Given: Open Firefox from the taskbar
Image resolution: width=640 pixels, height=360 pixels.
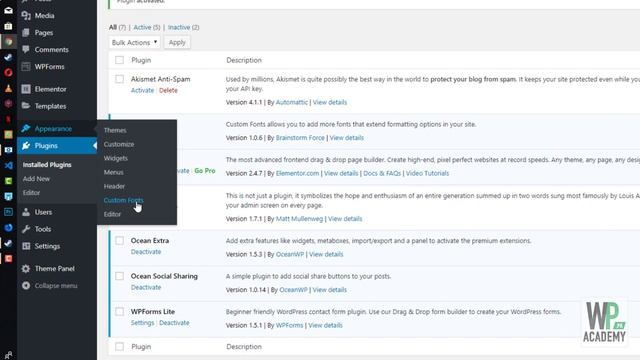Looking at the screenshot, I should (x=8, y=227).
